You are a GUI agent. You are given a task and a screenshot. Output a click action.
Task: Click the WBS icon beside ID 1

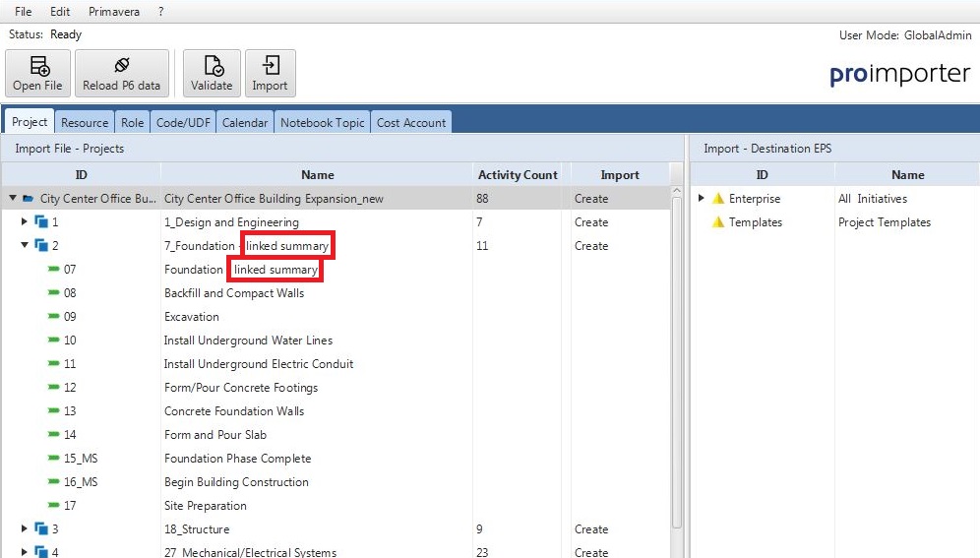point(41,221)
